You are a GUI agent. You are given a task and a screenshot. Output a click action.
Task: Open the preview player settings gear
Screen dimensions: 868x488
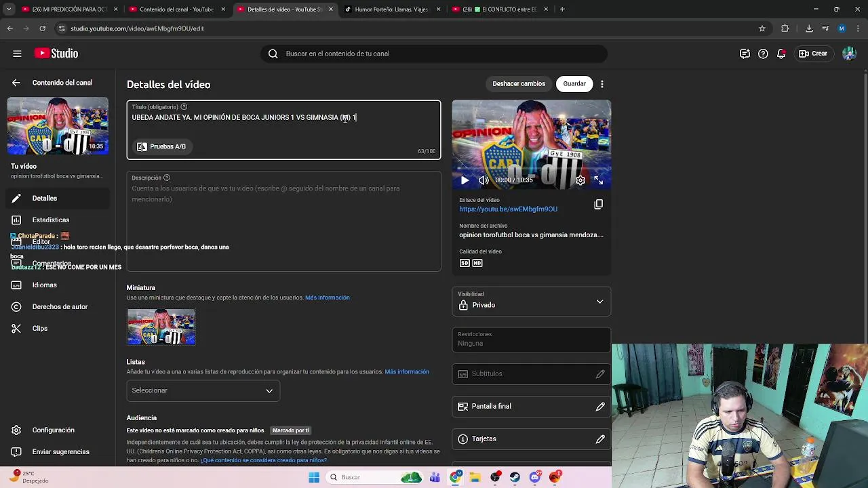coord(580,180)
